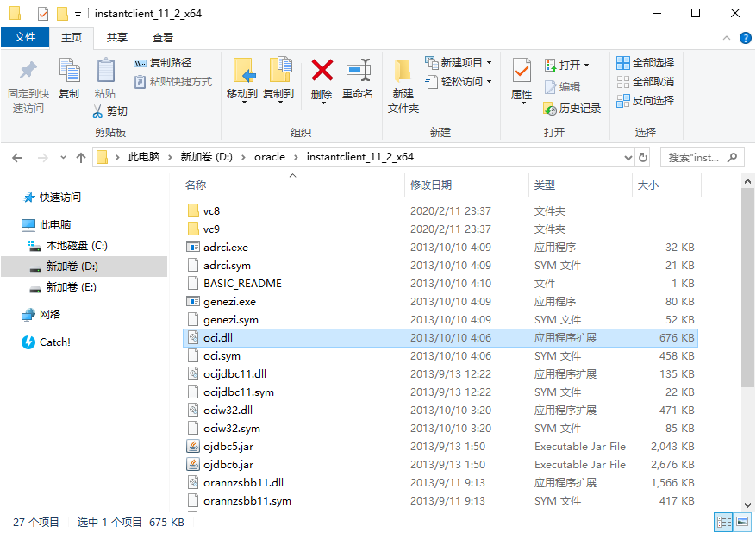This screenshot has height=533, width=756.
Task: Open the Share (共享) ribbon tab
Action: pyautogui.click(x=117, y=38)
